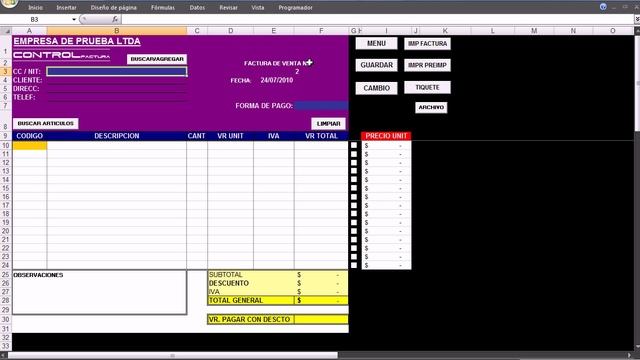This screenshot has width=640, height=360.
Task: Click the OBSERVACIONES box
Action: coord(100,292)
